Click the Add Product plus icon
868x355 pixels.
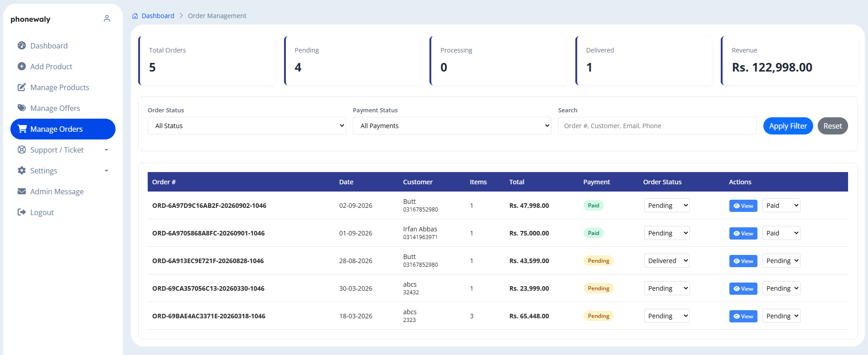coord(22,66)
